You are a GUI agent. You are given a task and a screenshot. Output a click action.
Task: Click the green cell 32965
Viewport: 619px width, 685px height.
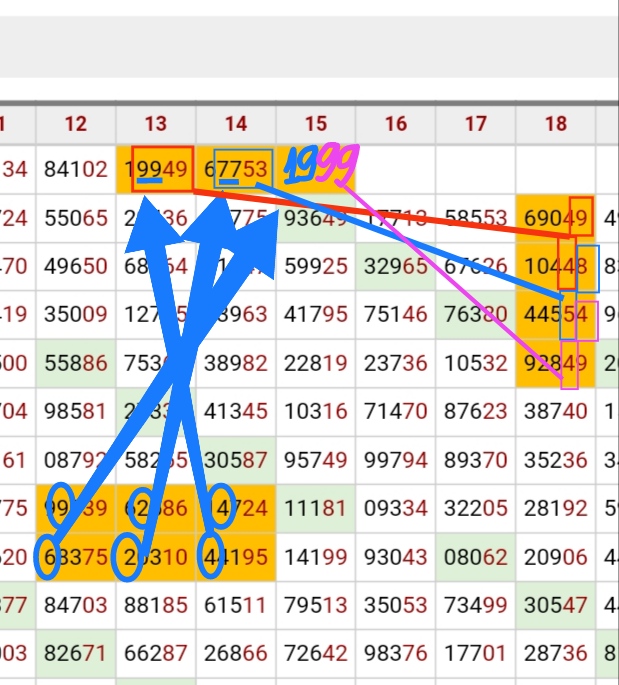[396, 266]
